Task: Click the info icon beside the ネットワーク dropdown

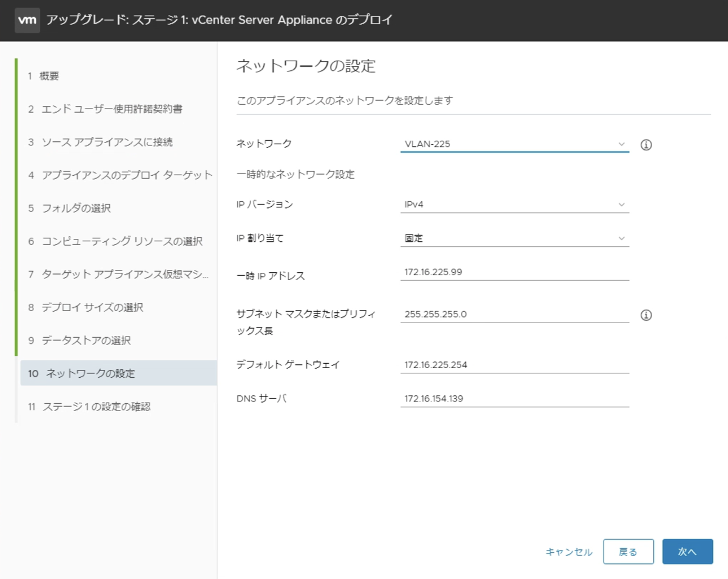Action: 646,144
